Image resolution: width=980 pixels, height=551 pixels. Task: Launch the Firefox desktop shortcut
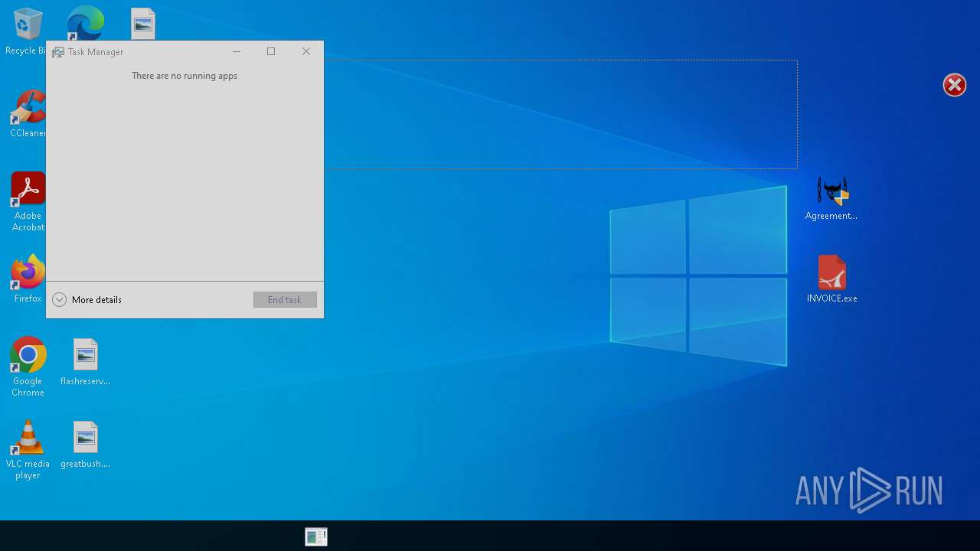(x=28, y=279)
